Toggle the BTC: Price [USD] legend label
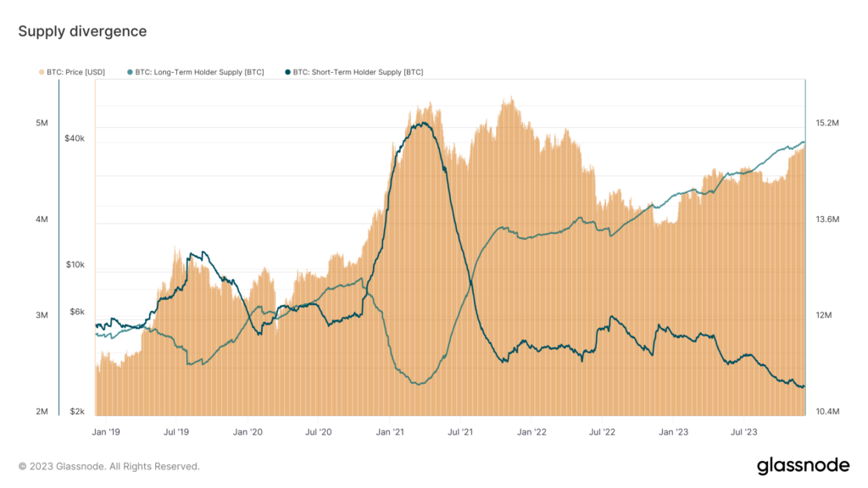 [76, 72]
